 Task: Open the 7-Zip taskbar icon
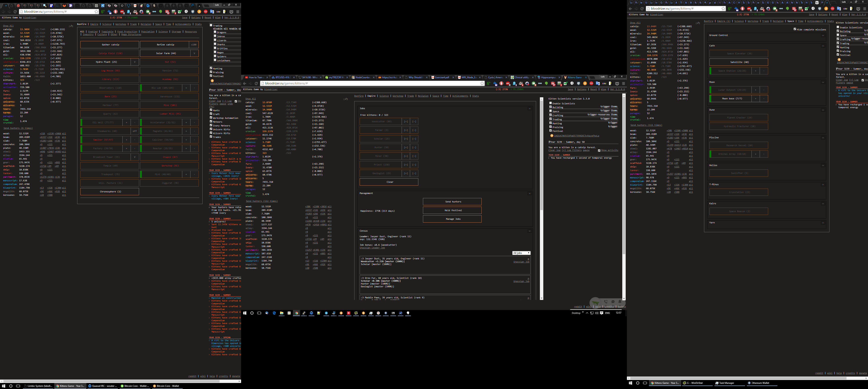coord(393,313)
